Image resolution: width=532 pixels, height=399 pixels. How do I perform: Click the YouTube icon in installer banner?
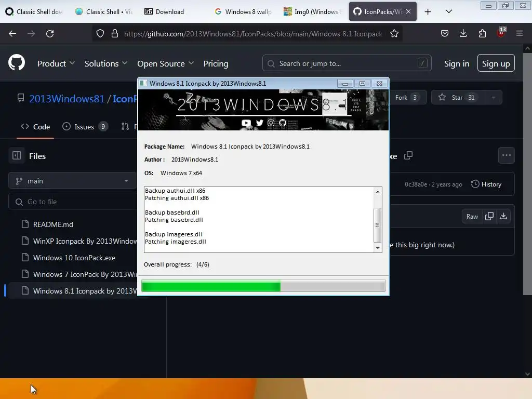pyautogui.click(x=246, y=123)
